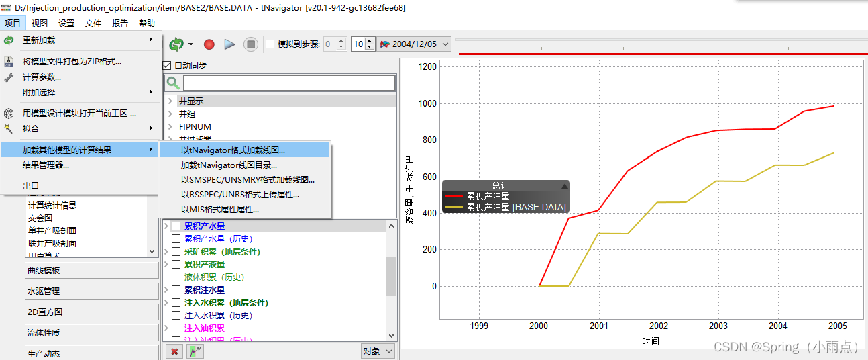Check the 采矿积累（地层条件） checkbox
Screen dimensions: 868x360
coord(176,252)
